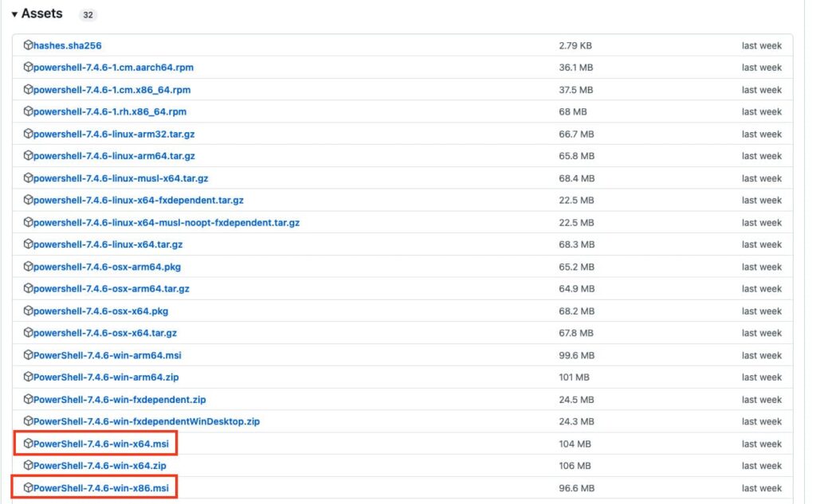Click the 65.8 MB size value

coord(577,156)
